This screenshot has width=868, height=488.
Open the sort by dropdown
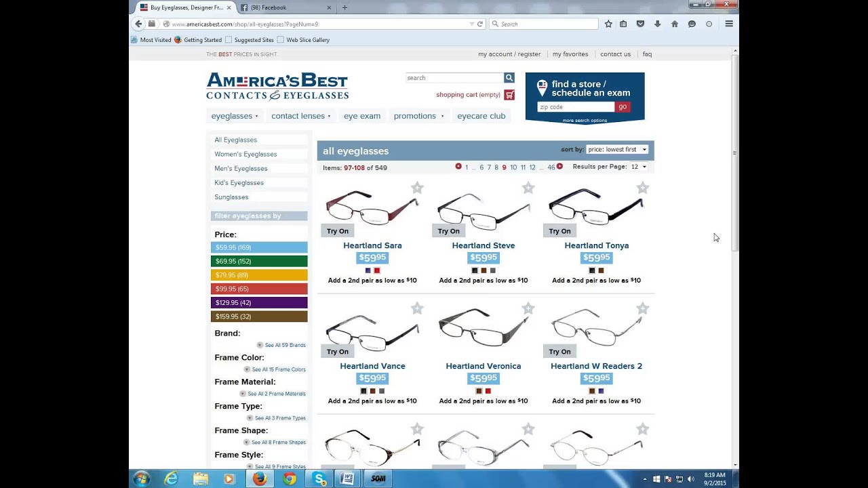click(x=617, y=149)
